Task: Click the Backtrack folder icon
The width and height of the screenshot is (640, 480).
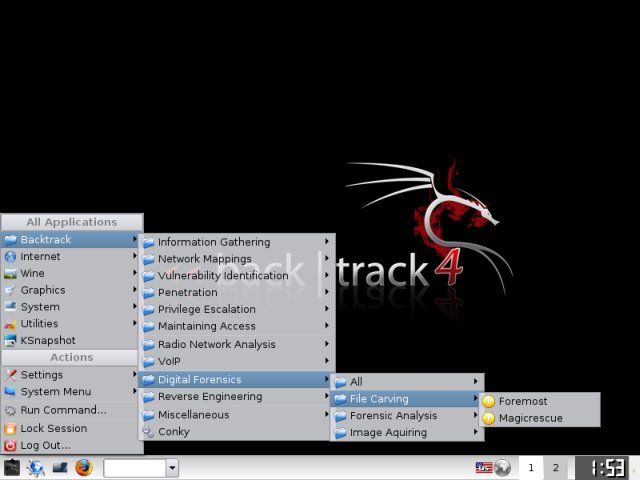Action: pos(10,240)
